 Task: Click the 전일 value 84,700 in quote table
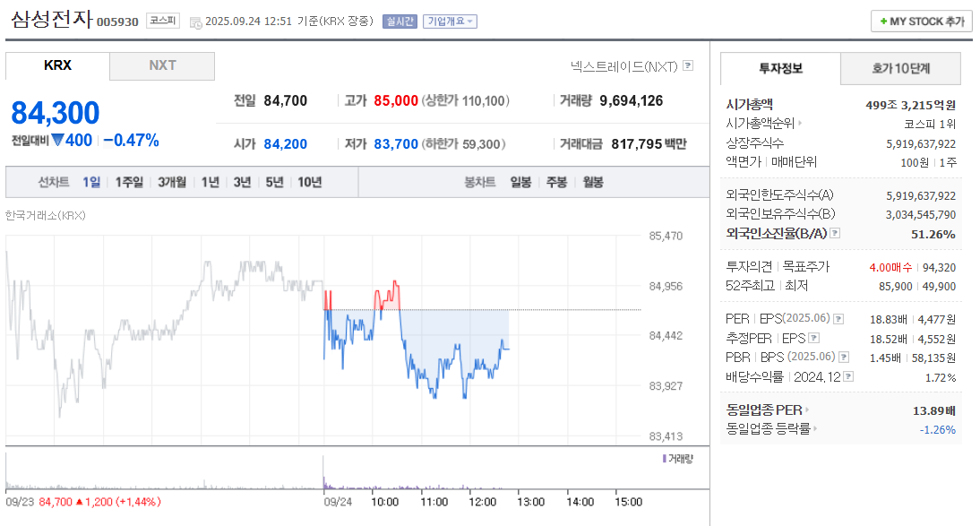285,100
